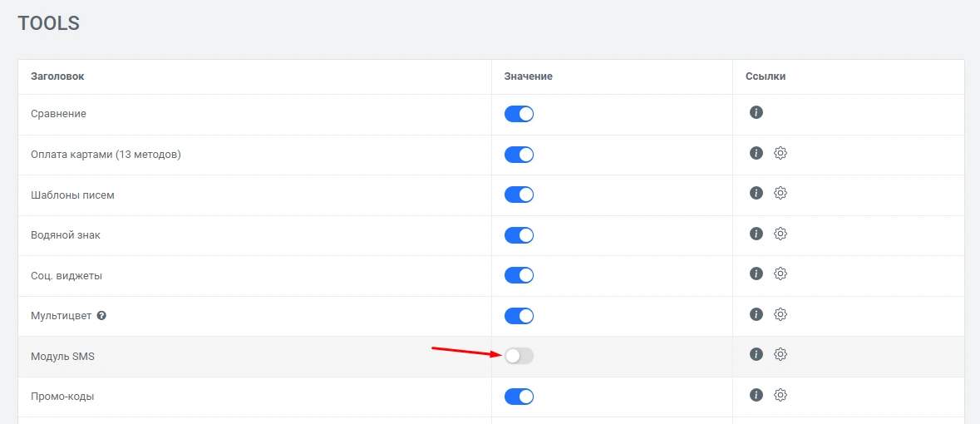
Task: Click Соц. виджеты settings gear icon
Action: [x=780, y=274]
